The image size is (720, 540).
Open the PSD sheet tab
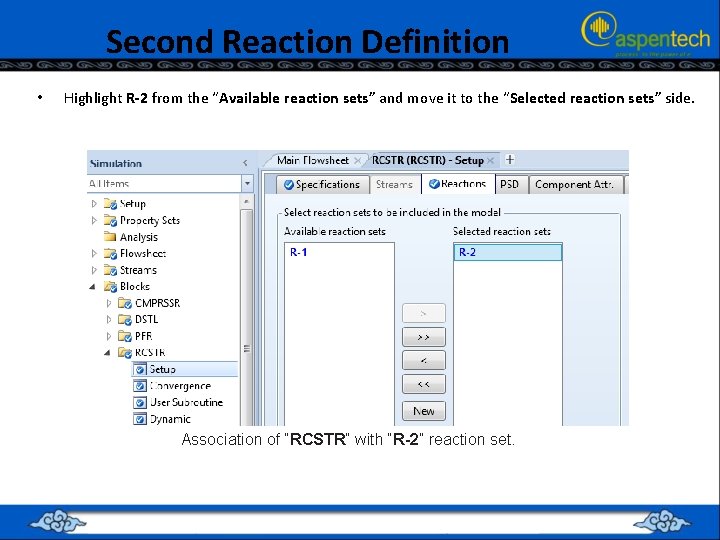tap(510, 185)
